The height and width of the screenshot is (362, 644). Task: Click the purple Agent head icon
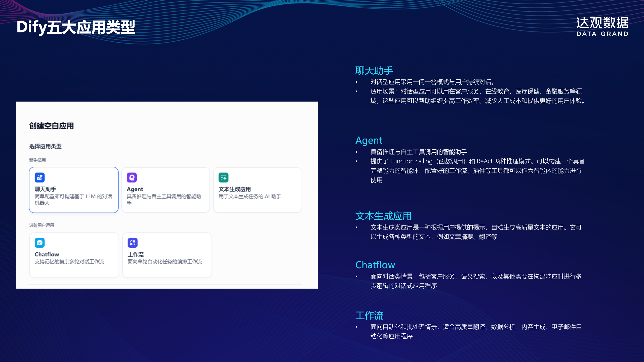tap(132, 177)
